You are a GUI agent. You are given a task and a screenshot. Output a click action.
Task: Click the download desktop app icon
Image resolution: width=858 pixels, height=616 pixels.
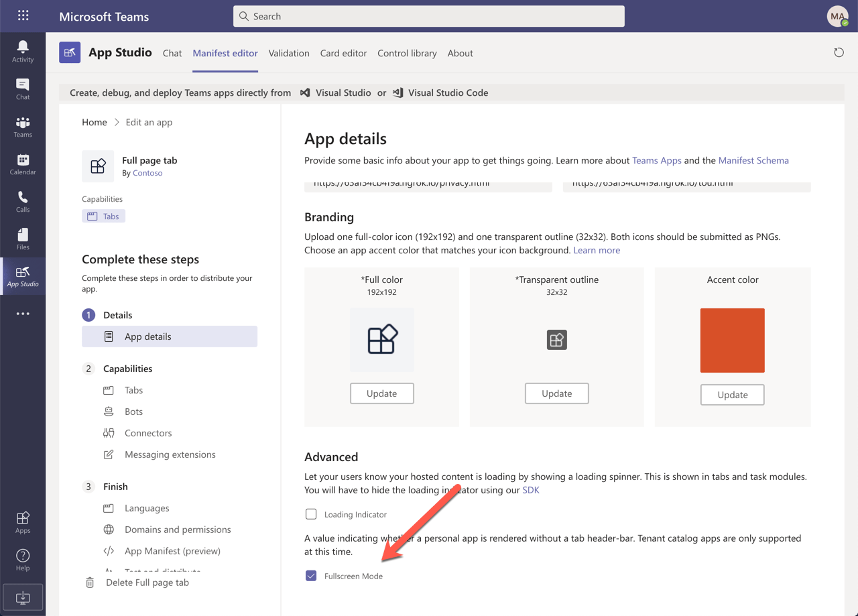pos(23,597)
